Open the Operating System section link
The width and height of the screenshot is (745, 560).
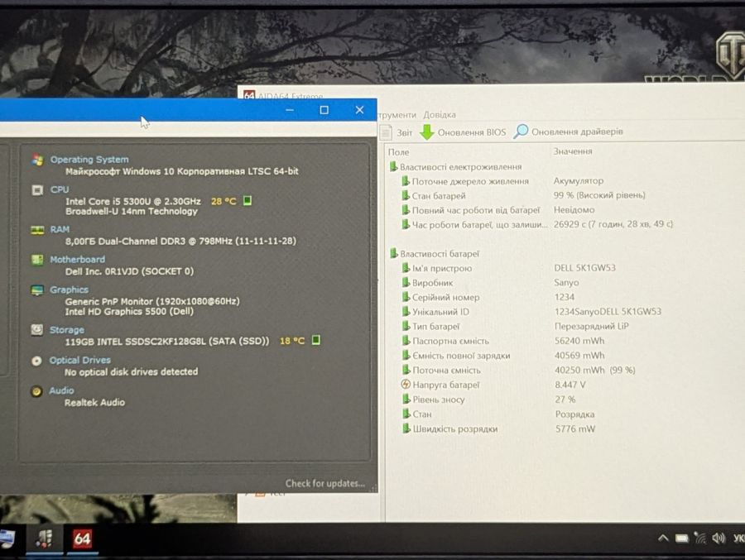pyautogui.click(x=89, y=160)
